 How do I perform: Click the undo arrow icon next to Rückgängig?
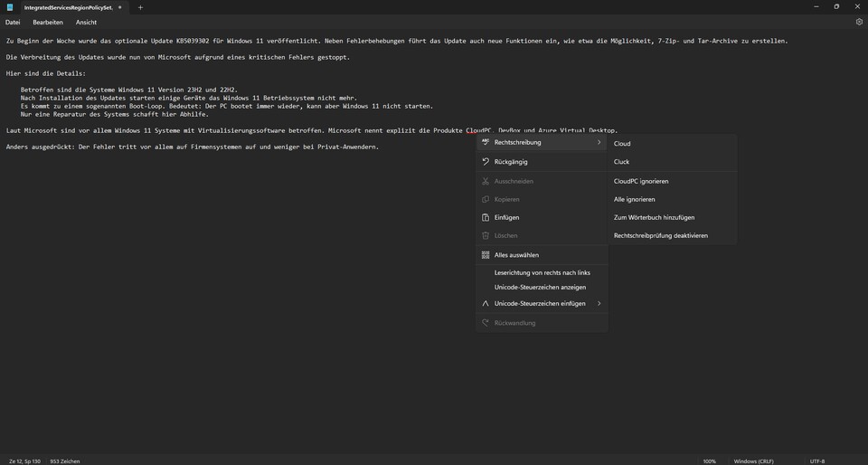486,162
